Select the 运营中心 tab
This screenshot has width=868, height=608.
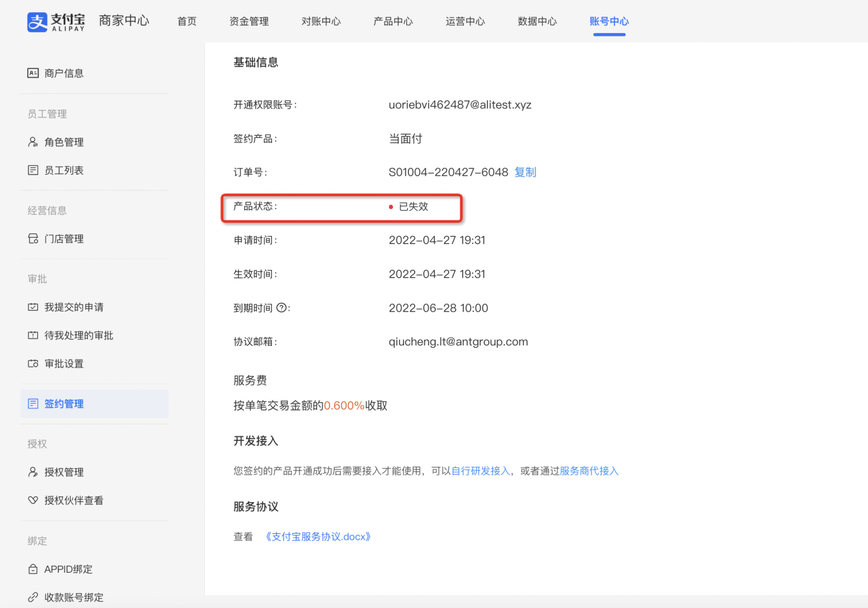click(x=465, y=21)
